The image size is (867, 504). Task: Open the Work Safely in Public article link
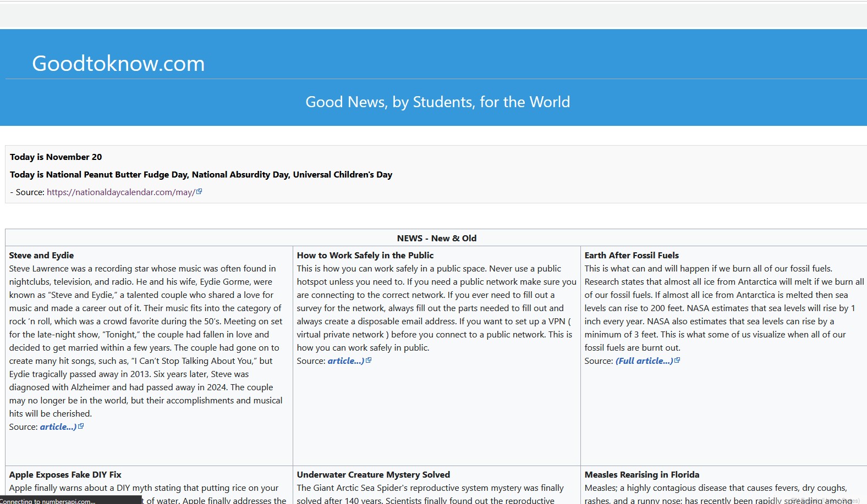point(346,361)
